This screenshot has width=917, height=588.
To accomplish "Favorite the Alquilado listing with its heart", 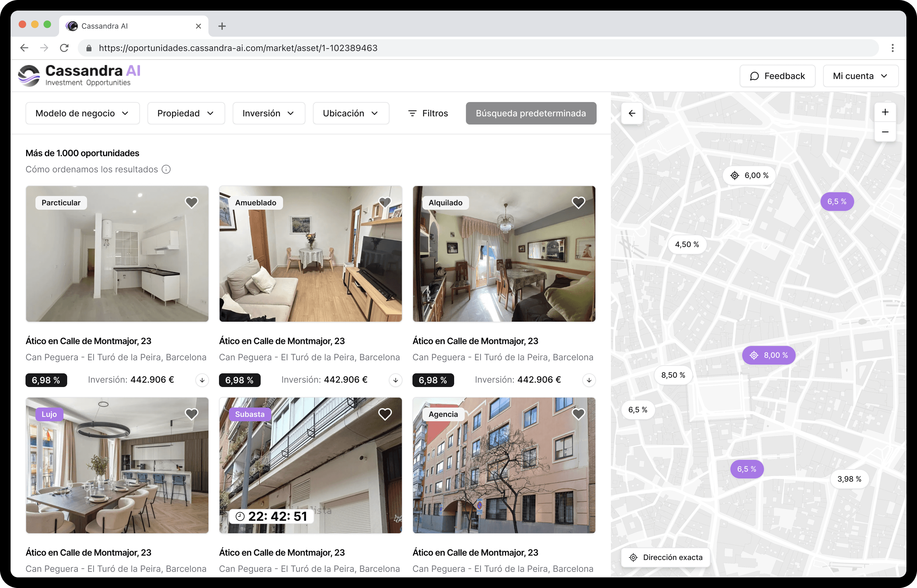I will [x=578, y=202].
